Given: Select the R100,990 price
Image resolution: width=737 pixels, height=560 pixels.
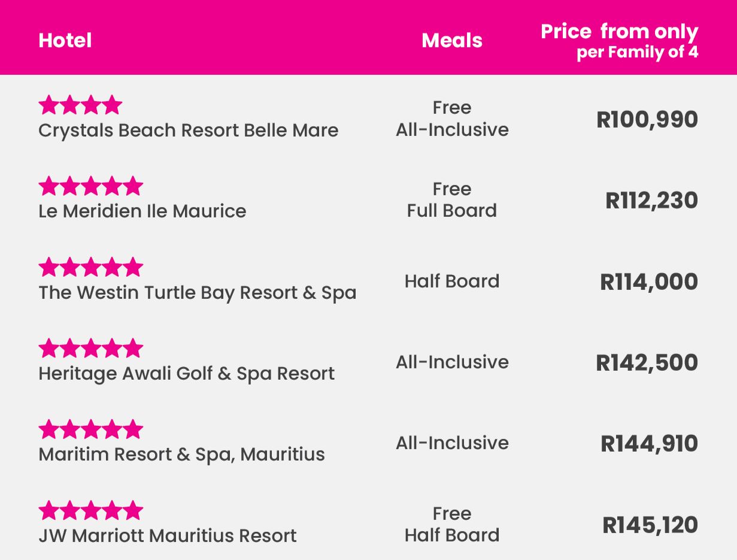Looking at the screenshot, I should pyautogui.click(x=647, y=120).
